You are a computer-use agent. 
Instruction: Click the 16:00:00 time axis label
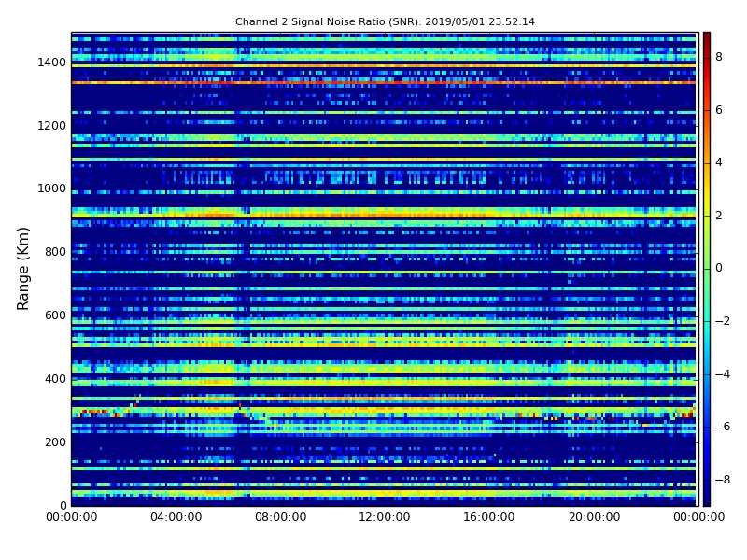[489, 517]
